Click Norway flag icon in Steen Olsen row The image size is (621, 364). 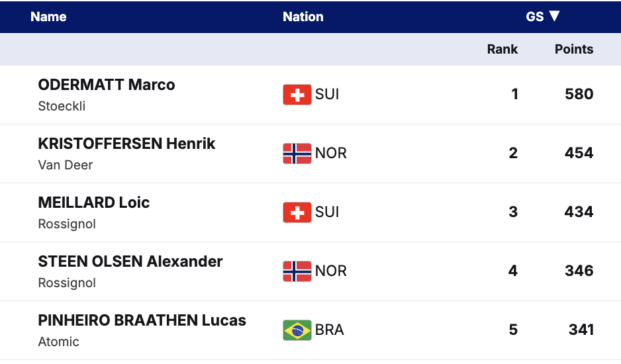[x=297, y=271]
